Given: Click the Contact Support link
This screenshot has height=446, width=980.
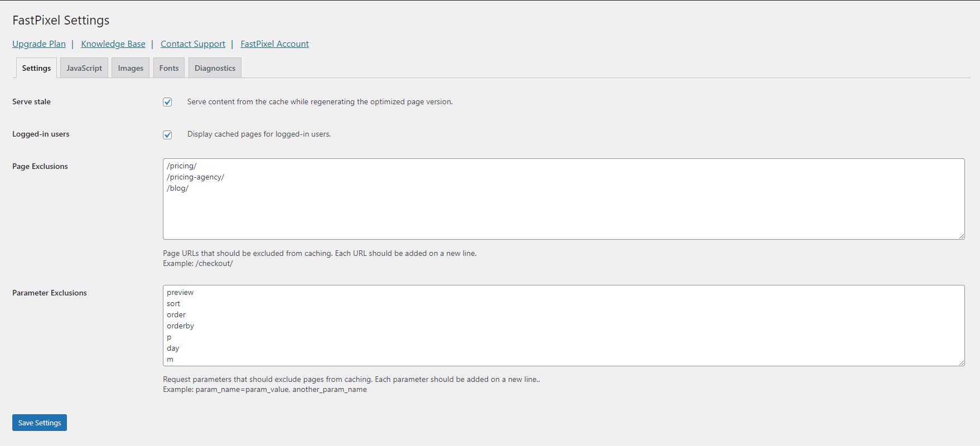Looking at the screenshot, I should 193,44.
